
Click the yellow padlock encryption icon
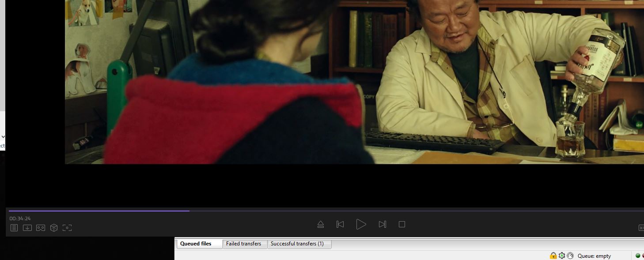coord(553,256)
